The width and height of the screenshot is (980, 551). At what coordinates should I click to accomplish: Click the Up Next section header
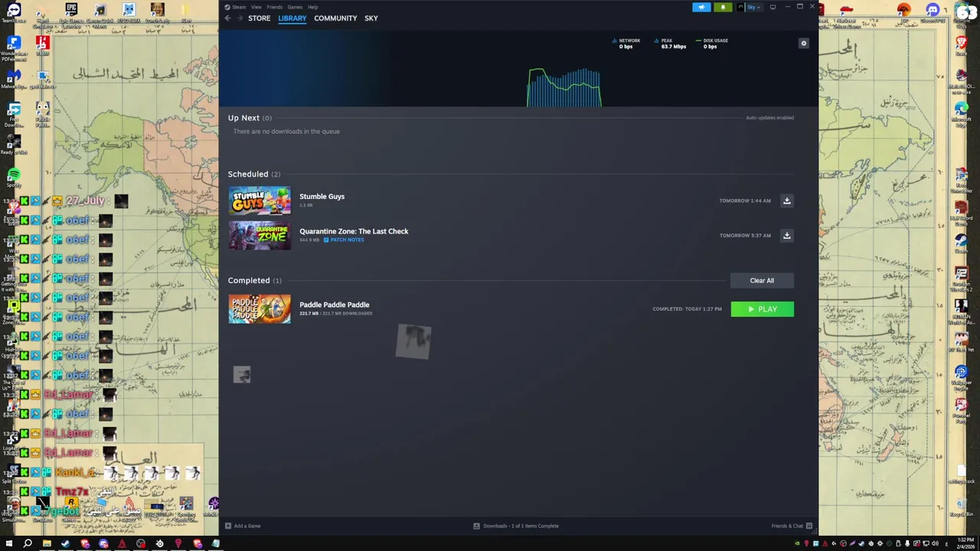point(250,118)
